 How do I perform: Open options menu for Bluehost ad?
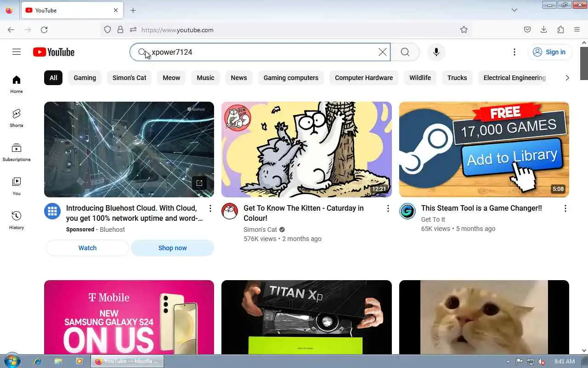(x=210, y=208)
